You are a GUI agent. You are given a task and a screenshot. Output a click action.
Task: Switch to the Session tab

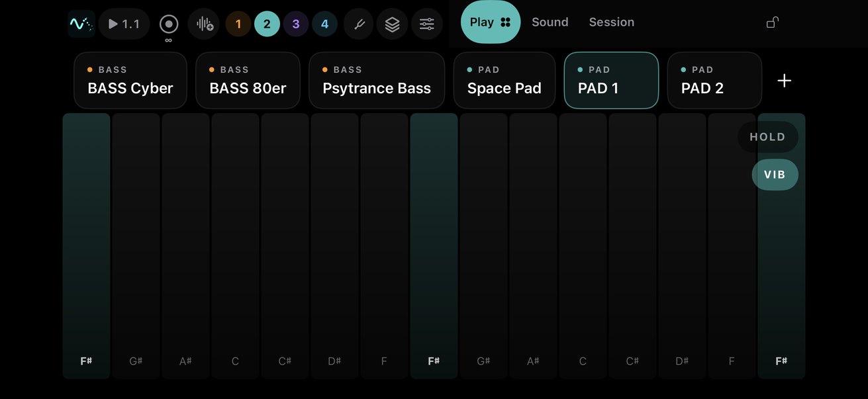click(612, 22)
